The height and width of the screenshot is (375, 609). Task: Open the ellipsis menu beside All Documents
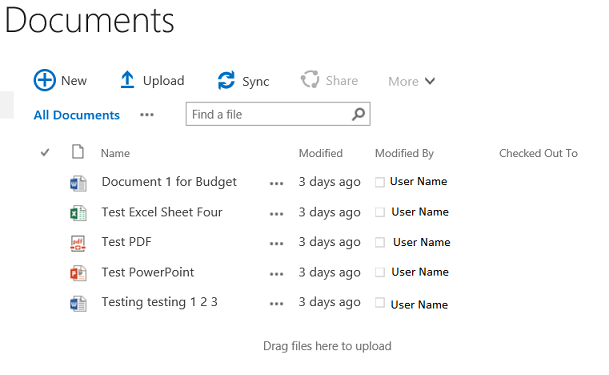coord(147,115)
